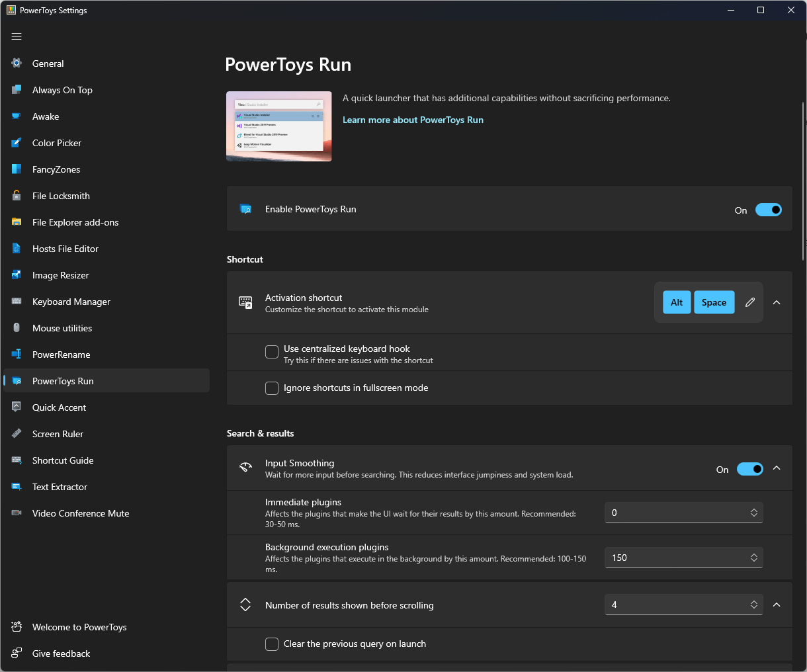Collapse the Number of results section
Viewport: 807px width, 672px height.
pos(777,605)
